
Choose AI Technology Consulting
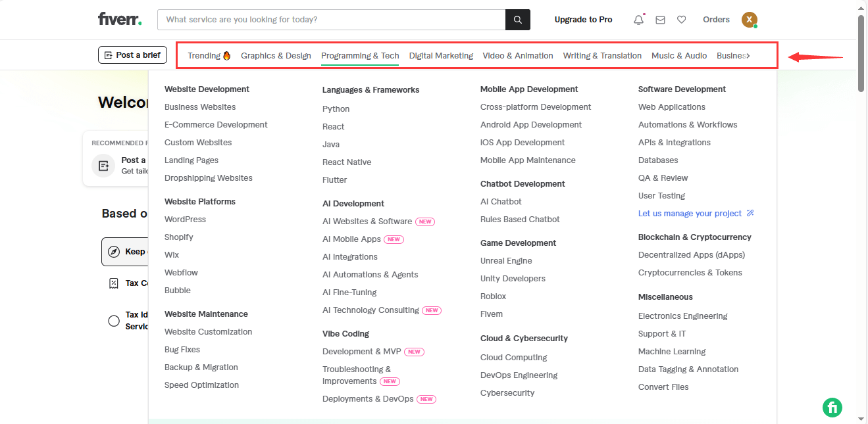[370, 310]
